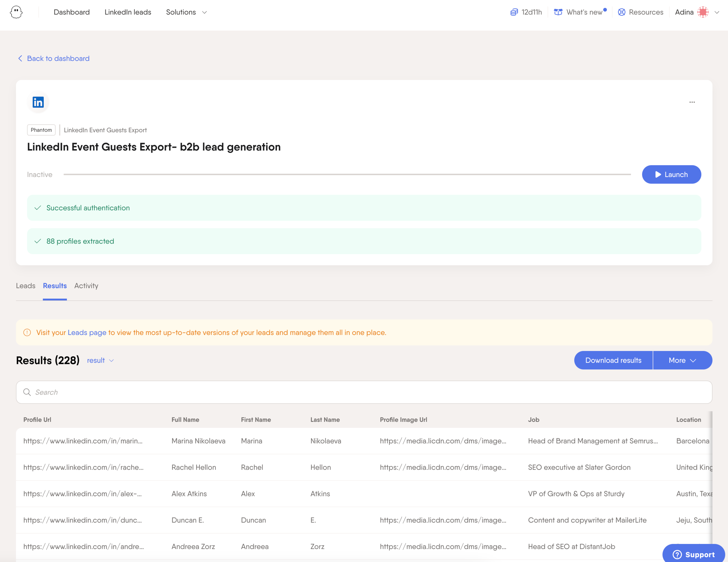Image resolution: width=728 pixels, height=562 pixels.
Task: Expand the result file dropdown
Action: tap(100, 361)
